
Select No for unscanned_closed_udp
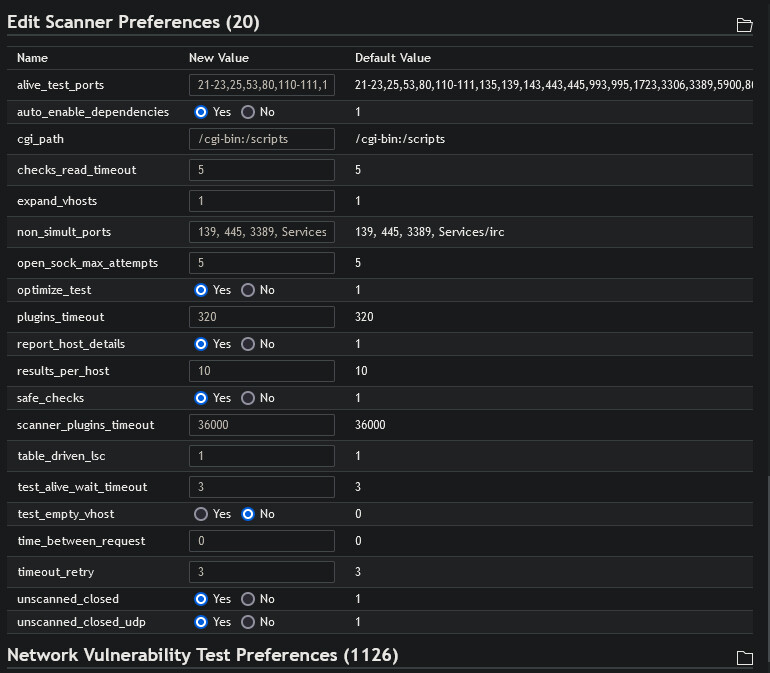pyautogui.click(x=248, y=622)
